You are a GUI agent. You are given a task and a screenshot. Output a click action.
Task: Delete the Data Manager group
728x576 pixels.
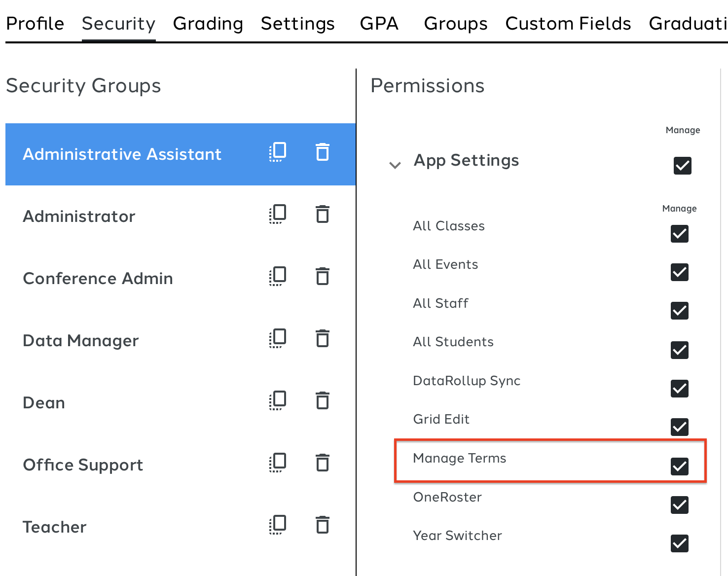323,339
